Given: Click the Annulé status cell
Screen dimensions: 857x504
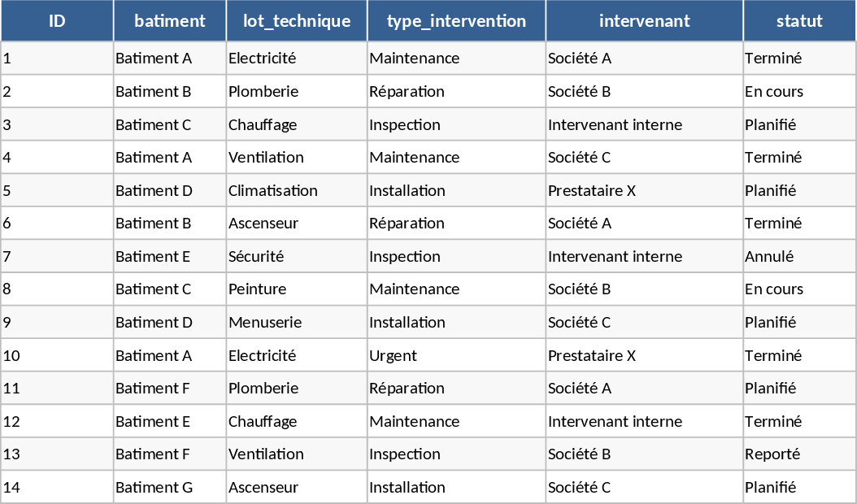Looking at the screenshot, I should click(x=769, y=257).
